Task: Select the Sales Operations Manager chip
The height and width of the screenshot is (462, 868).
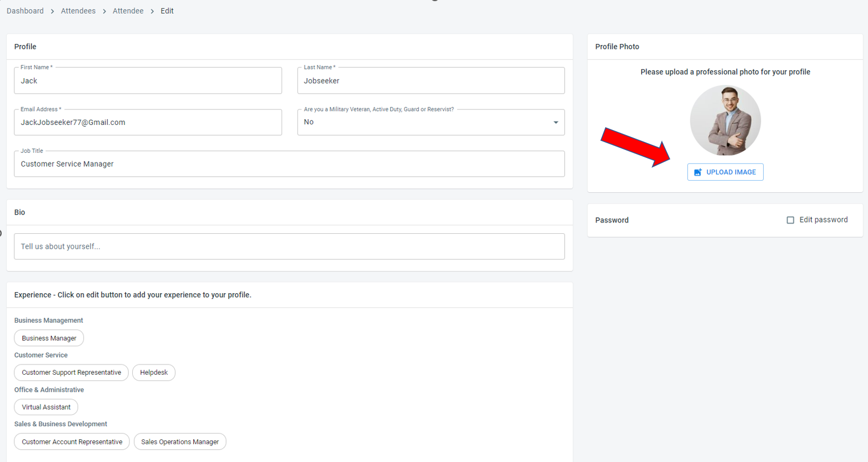Action: pos(180,441)
